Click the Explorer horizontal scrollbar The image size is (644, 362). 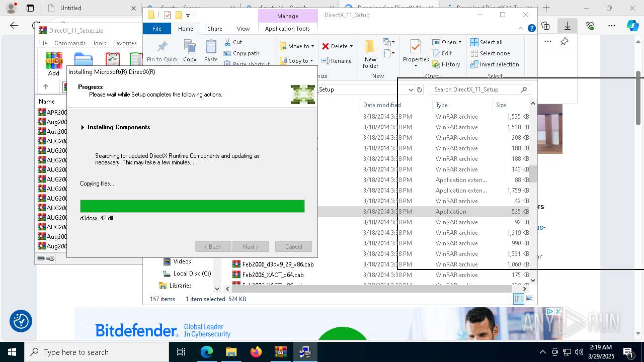click(x=372, y=289)
